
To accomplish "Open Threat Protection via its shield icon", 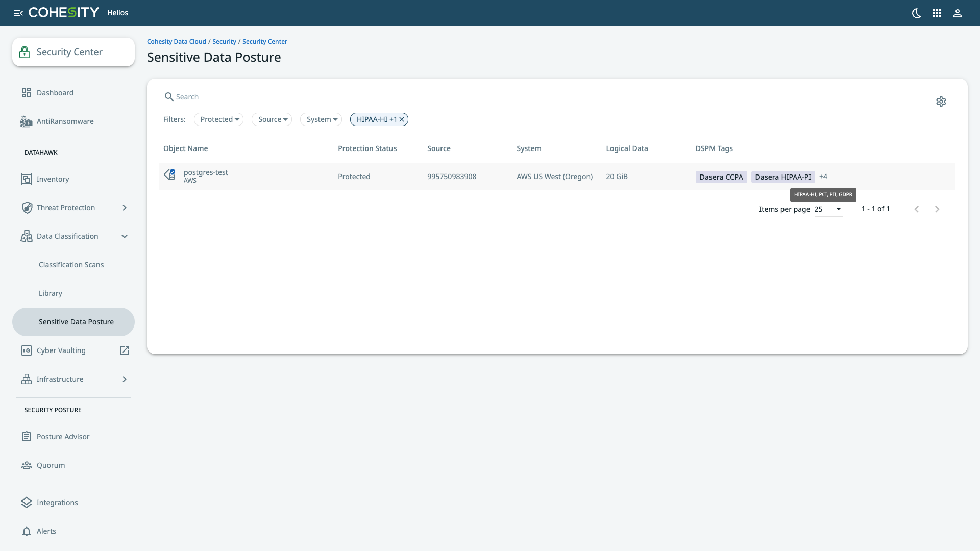I will pos(27,207).
